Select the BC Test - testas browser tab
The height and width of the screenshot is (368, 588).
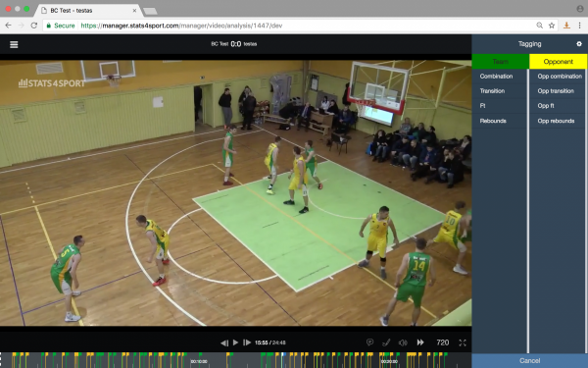point(88,11)
